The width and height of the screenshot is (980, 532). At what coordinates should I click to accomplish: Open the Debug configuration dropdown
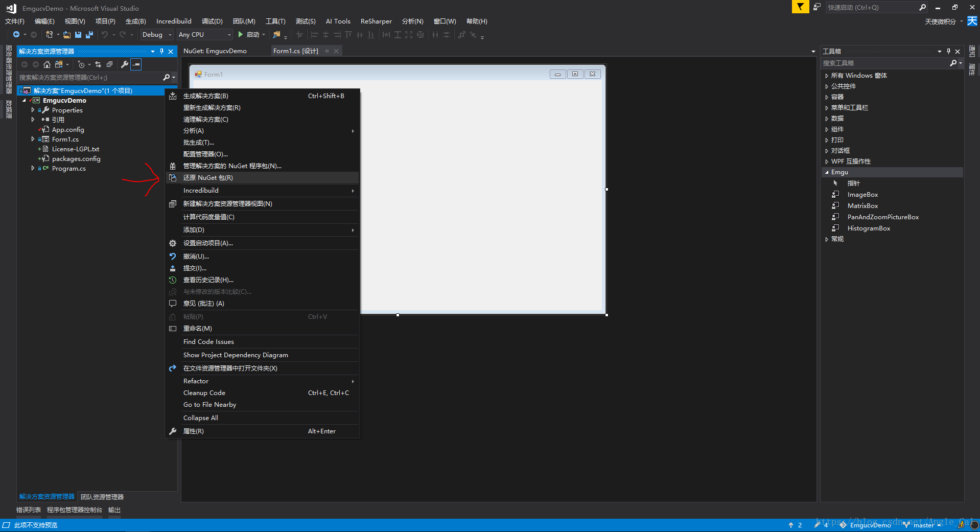tap(157, 34)
